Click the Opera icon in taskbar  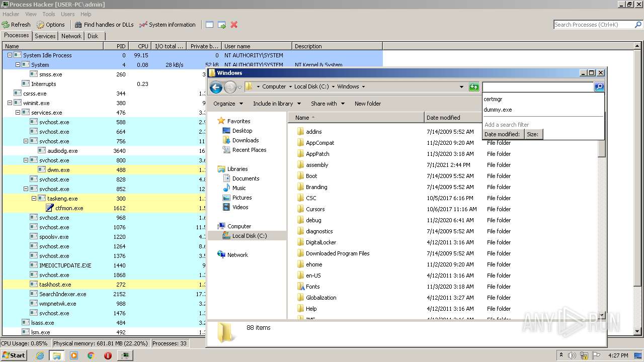tap(108, 355)
